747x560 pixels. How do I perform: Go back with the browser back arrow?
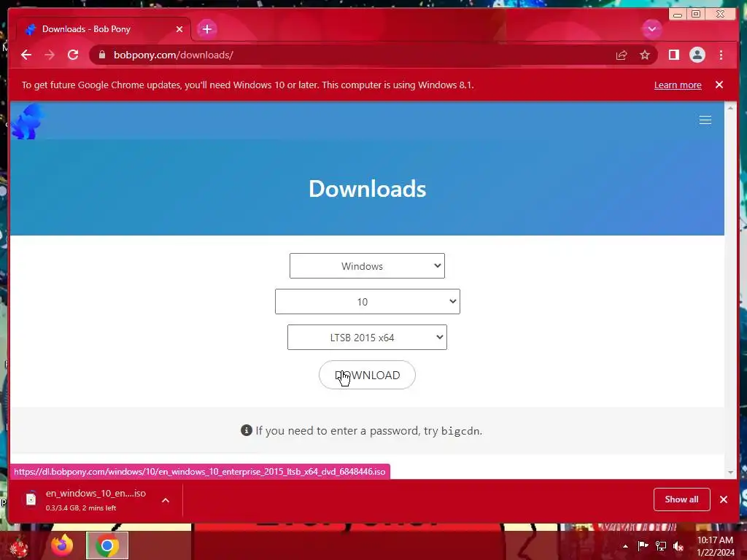[26, 55]
